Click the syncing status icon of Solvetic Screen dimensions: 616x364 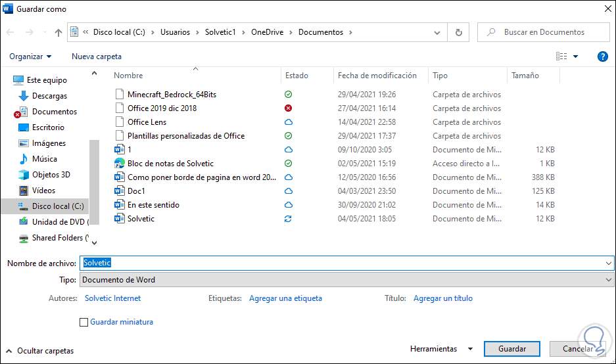click(x=288, y=219)
